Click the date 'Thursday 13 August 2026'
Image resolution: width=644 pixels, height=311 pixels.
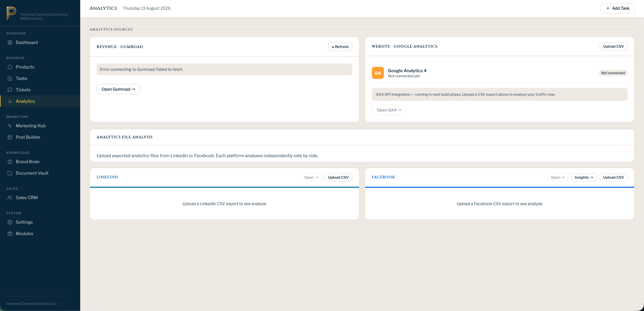(147, 8)
